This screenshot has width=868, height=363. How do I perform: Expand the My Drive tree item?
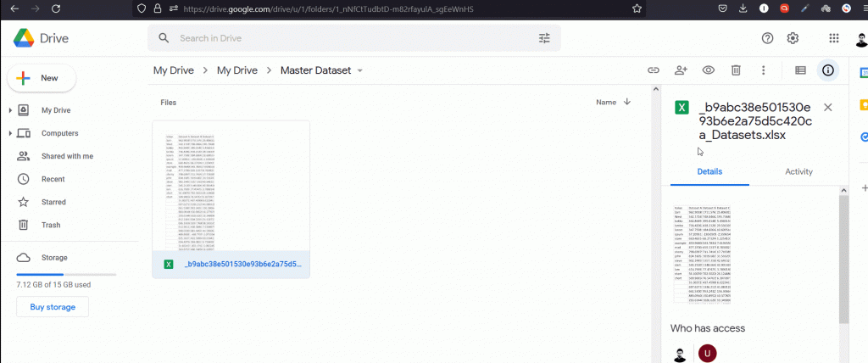10,110
